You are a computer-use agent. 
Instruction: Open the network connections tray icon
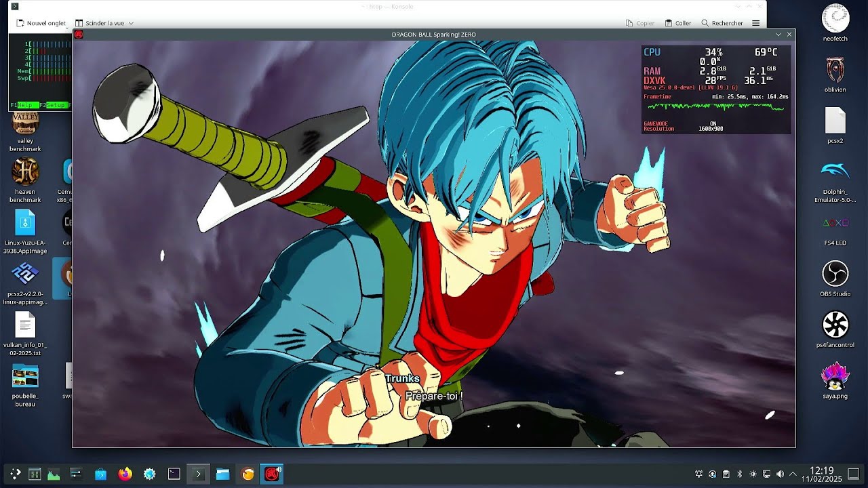[x=766, y=474]
